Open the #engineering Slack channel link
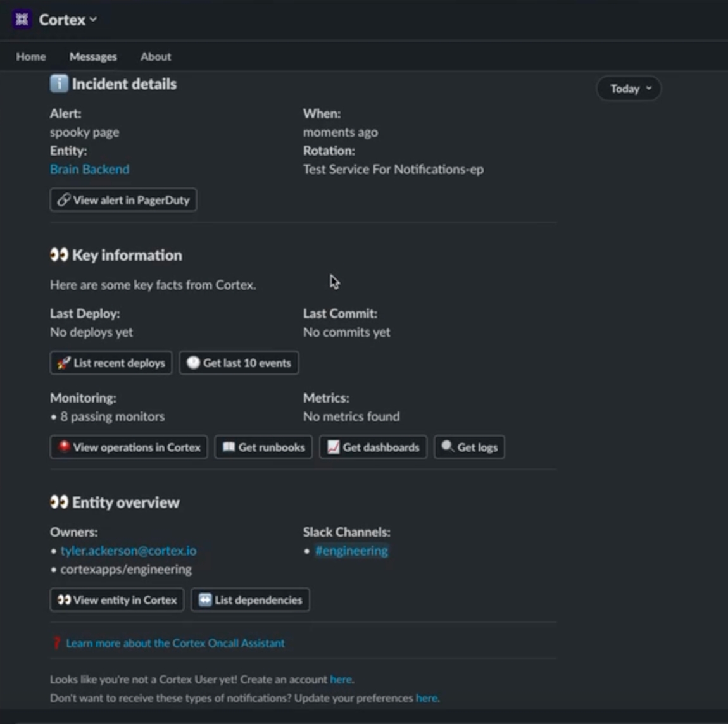The height and width of the screenshot is (724, 728). click(351, 551)
